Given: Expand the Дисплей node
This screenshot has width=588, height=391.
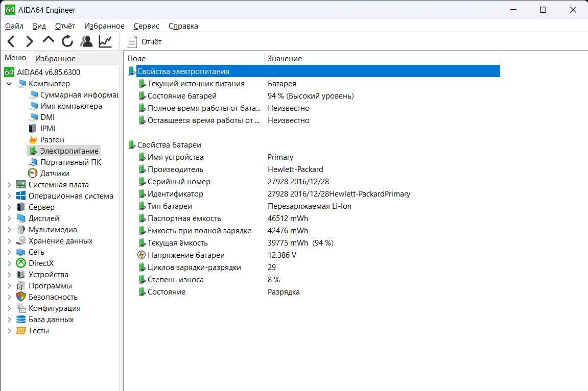Looking at the screenshot, I should (9, 218).
